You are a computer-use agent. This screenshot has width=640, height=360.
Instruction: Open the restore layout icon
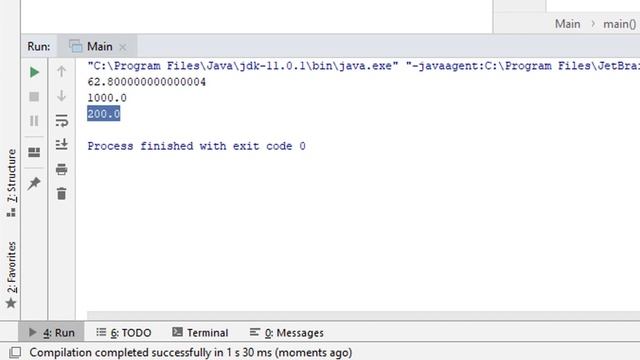[34, 152]
